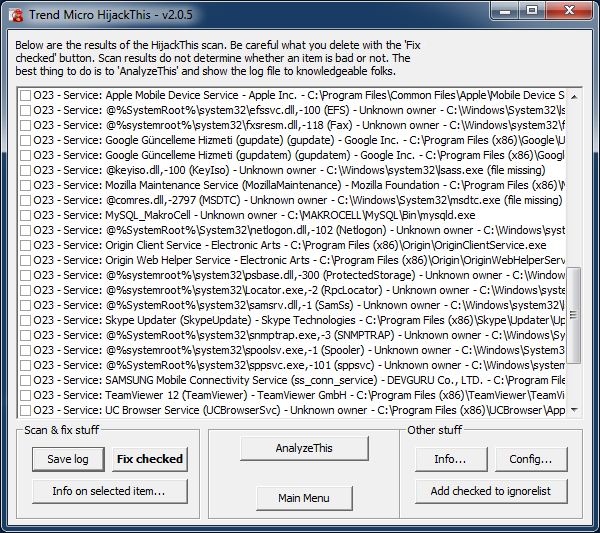600x533 pixels.
Task: Tick the keyiso.dll (KeyIso) checkbox
Action: (x=25, y=170)
